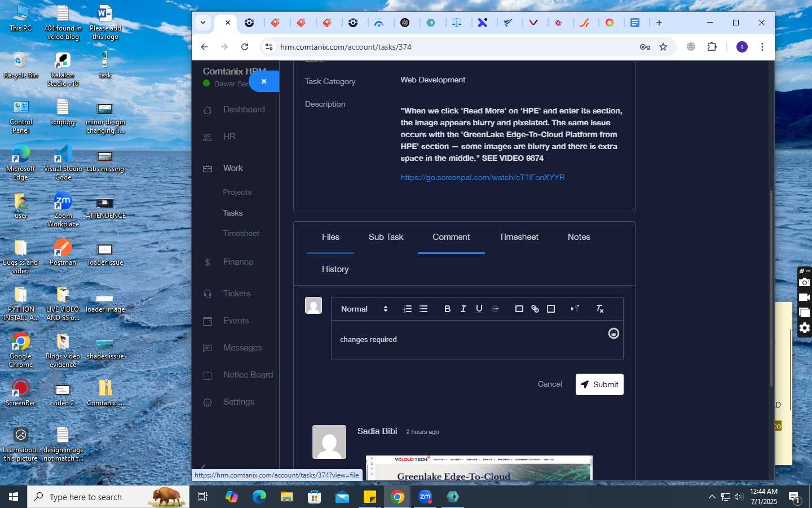Open the emoji picker in the comment box
This screenshot has height=508, width=812.
coord(614,334)
